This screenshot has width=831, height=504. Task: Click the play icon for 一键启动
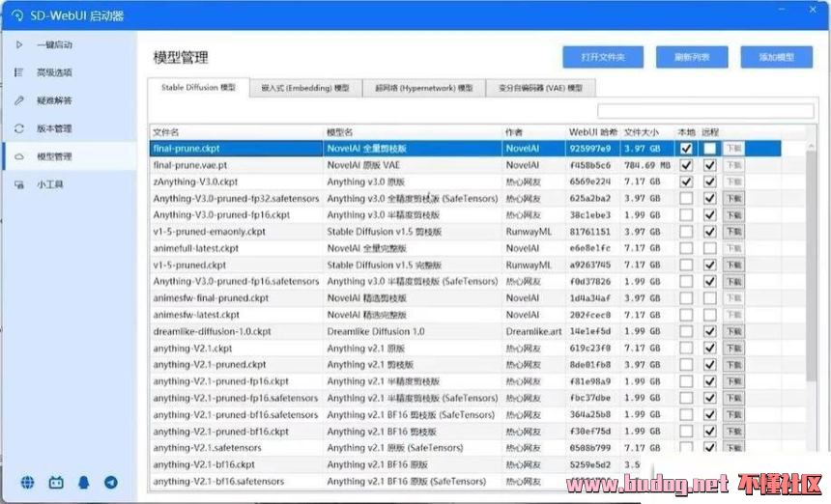tap(19, 45)
